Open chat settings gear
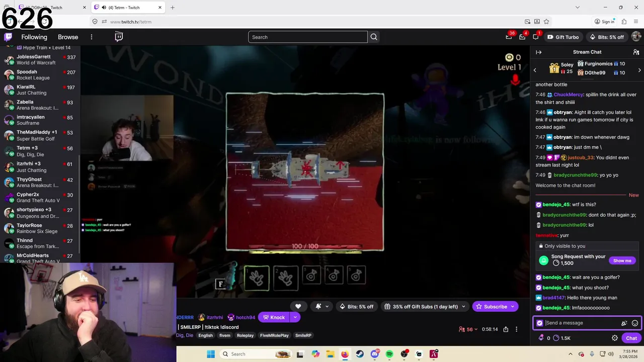 (614, 338)
